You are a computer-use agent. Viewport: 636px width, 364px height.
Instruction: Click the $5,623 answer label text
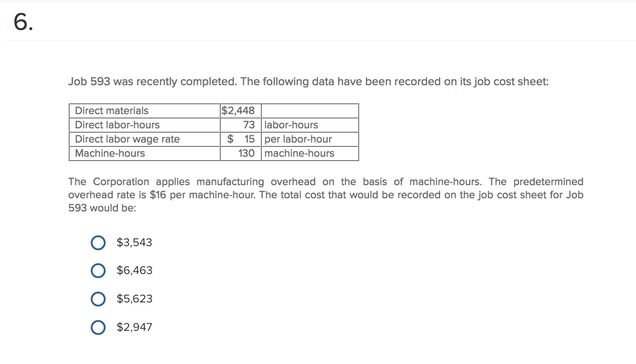click(x=134, y=299)
